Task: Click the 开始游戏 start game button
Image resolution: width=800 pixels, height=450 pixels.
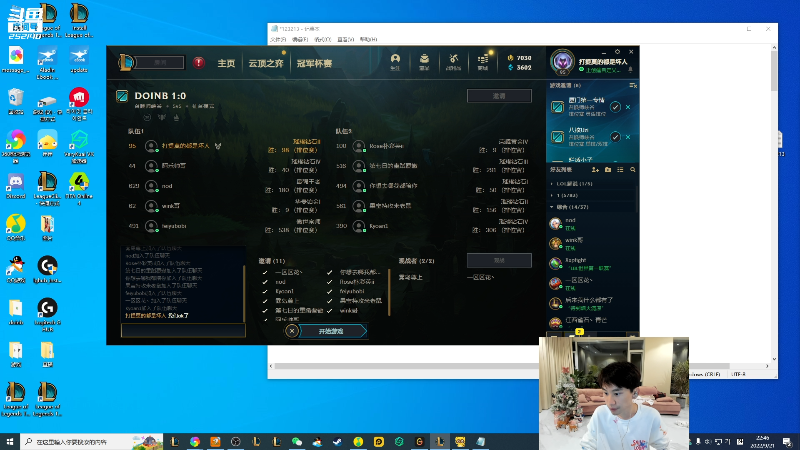Action: pos(331,331)
